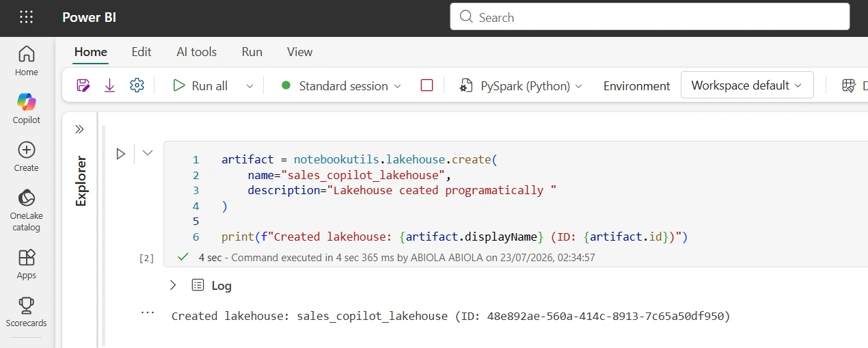868x348 pixels.
Task: Click the green success checkmark
Action: pos(182,257)
